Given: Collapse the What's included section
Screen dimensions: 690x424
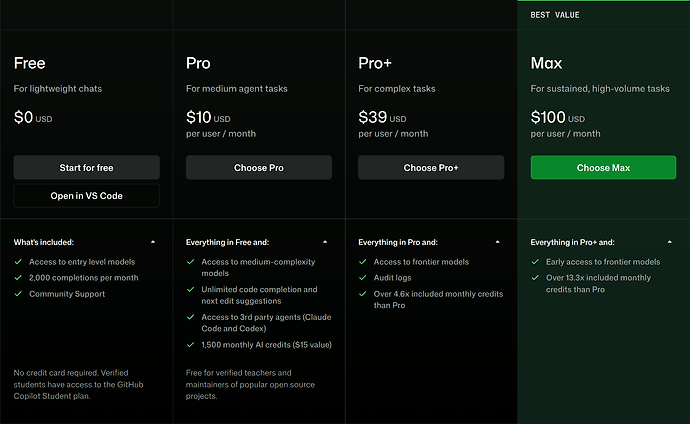Looking at the screenshot, I should [x=153, y=242].
